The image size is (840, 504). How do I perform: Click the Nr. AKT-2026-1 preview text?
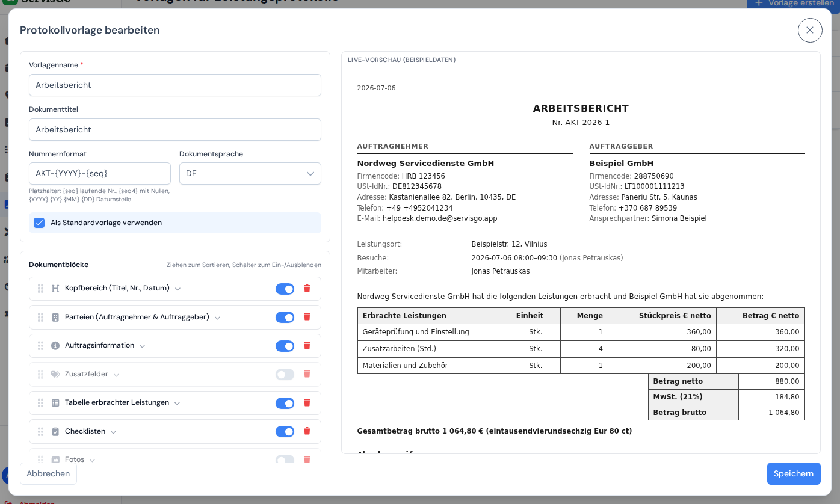(x=581, y=123)
